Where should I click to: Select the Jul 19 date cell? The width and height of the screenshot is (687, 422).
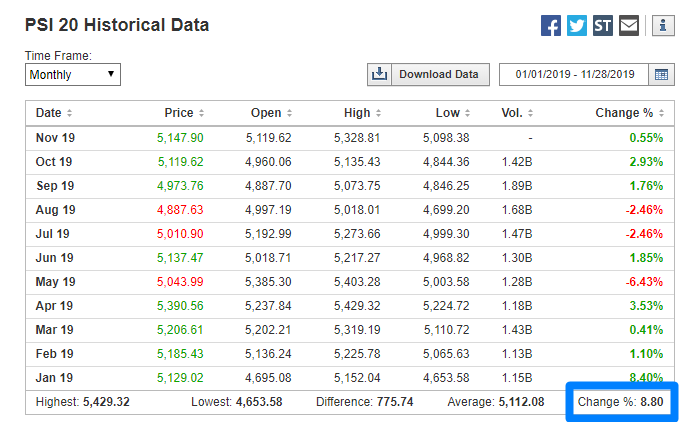click(x=53, y=234)
